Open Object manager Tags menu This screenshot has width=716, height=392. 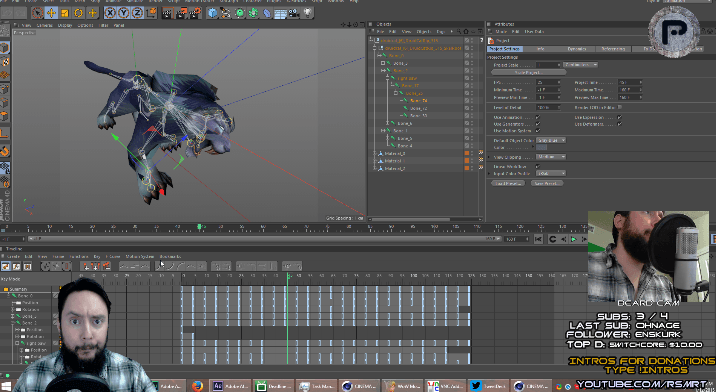[440, 32]
